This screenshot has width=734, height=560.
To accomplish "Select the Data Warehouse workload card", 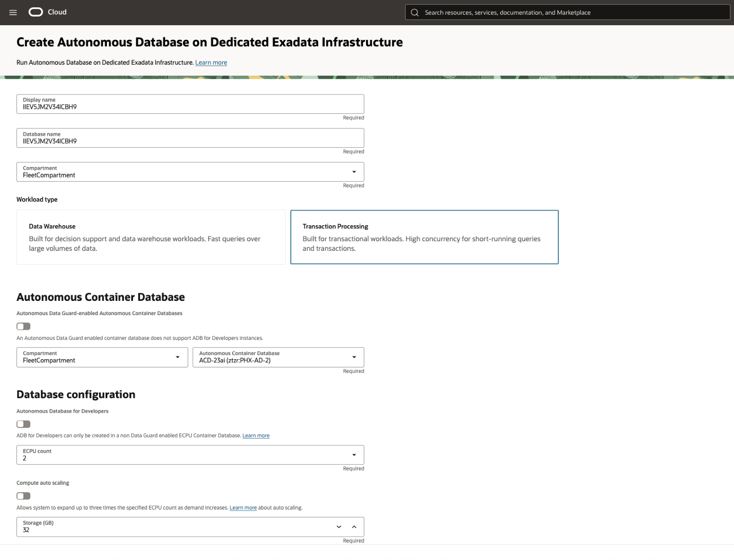I will [x=151, y=237].
